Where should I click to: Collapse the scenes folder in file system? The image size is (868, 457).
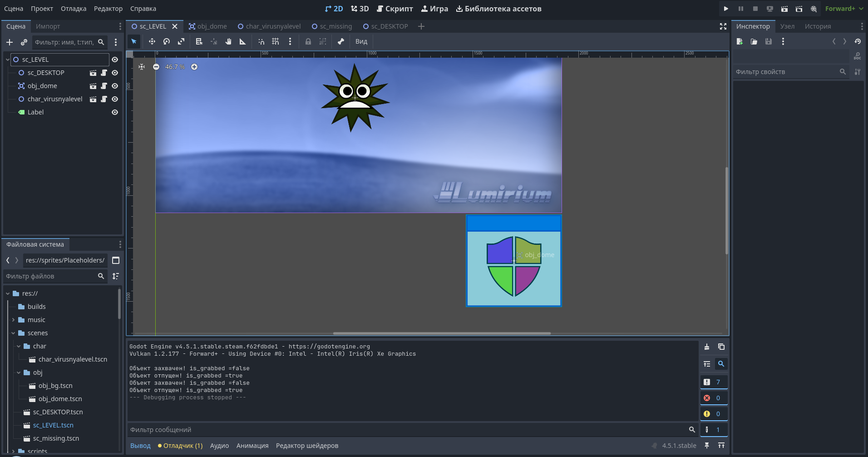13,333
